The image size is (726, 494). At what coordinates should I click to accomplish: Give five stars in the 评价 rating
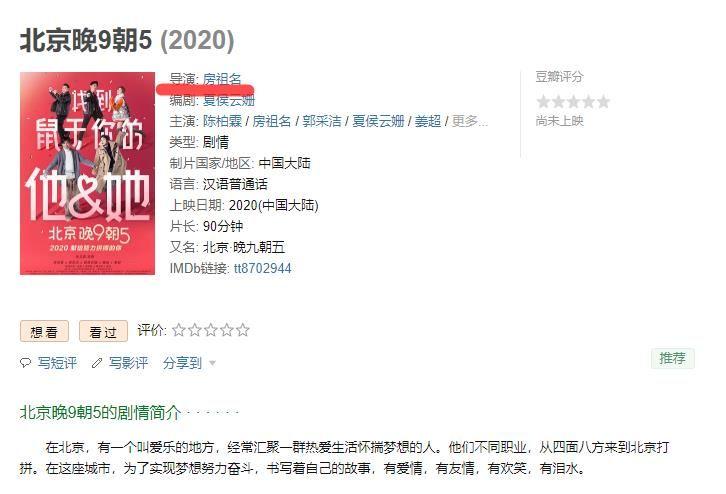[x=243, y=330]
